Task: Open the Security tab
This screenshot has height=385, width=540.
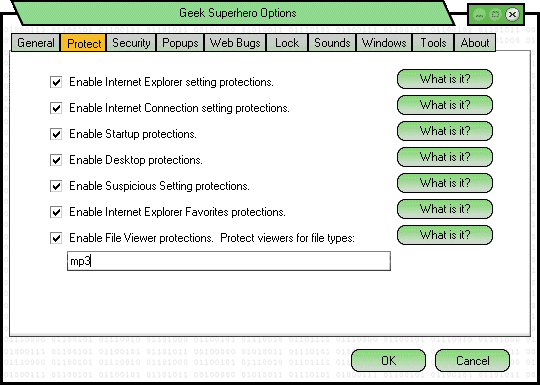Action: point(131,43)
